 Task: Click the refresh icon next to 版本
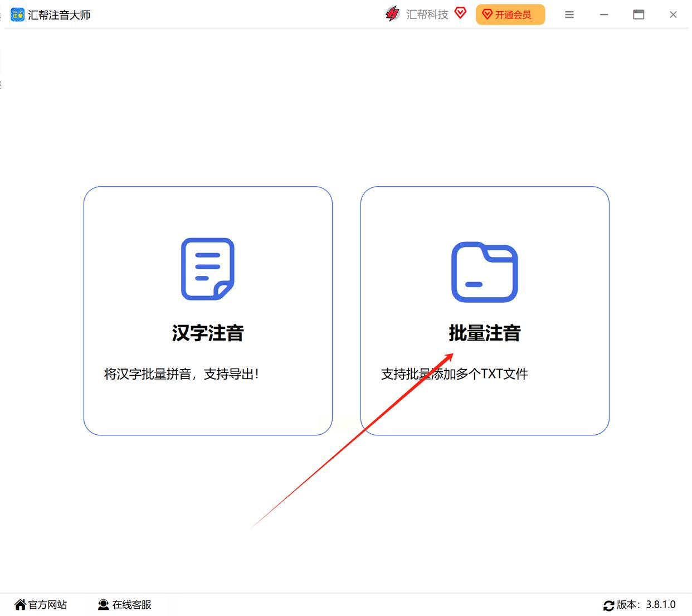pyautogui.click(x=608, y=605)
